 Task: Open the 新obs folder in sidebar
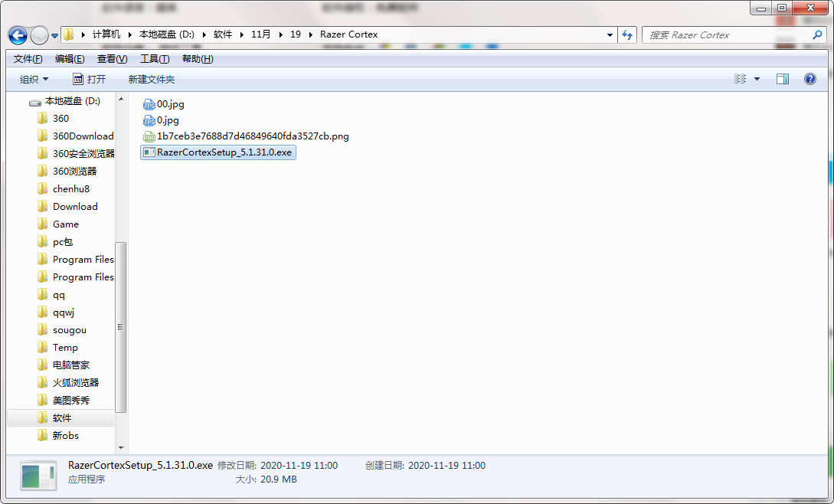[58, 435]
